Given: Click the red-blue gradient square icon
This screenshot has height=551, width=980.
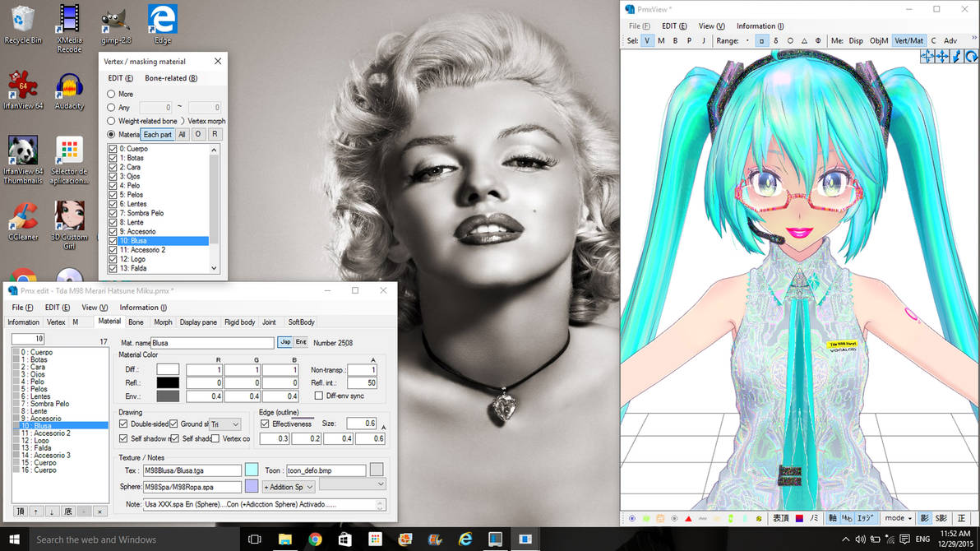Looking at the screenshot, I should point(799,518).
